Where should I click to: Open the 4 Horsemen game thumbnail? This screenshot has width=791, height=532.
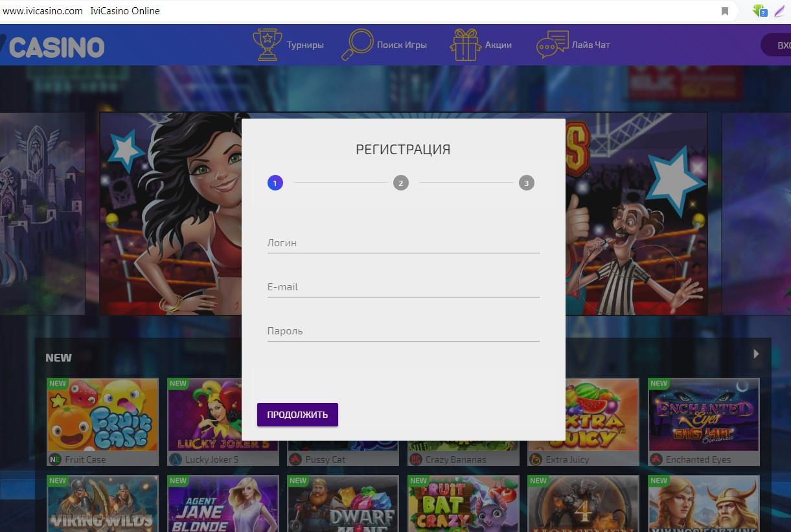pos(584,503)
